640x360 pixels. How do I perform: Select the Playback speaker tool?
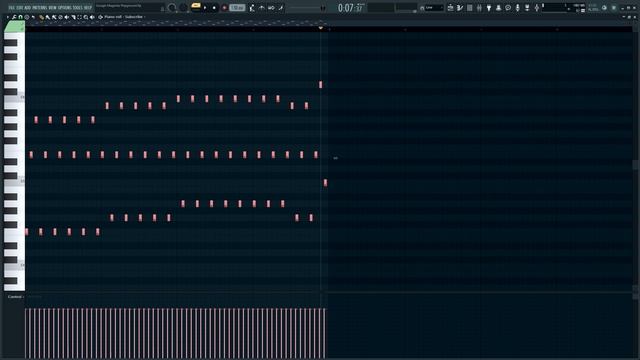(x=92, y=17)
